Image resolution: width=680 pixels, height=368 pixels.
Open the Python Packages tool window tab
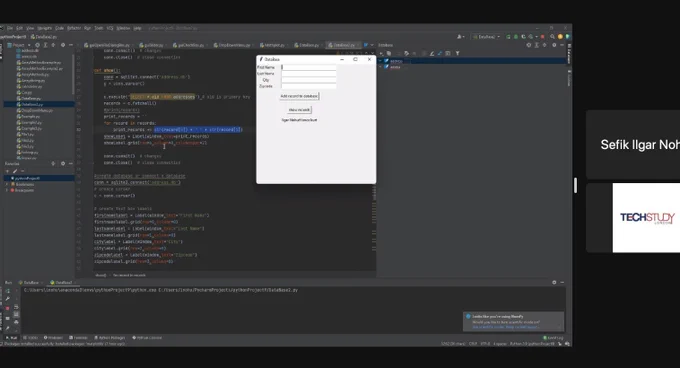pyautogui.click(x=110, y=338)
